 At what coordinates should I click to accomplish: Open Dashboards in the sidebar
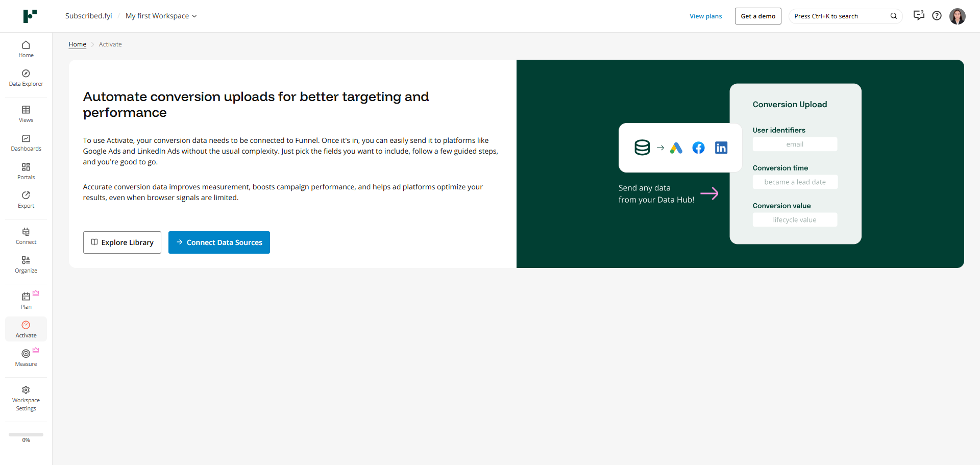coord(26,142)
